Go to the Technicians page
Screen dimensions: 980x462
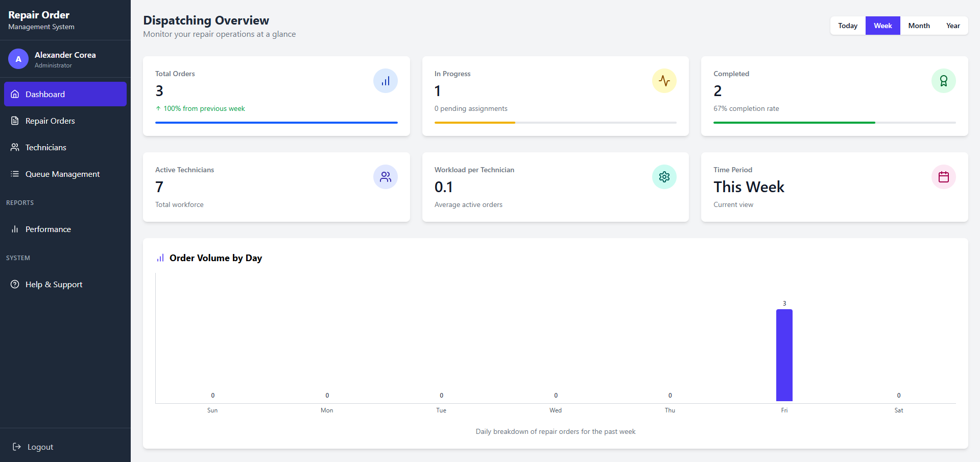[x=65, y=147]
